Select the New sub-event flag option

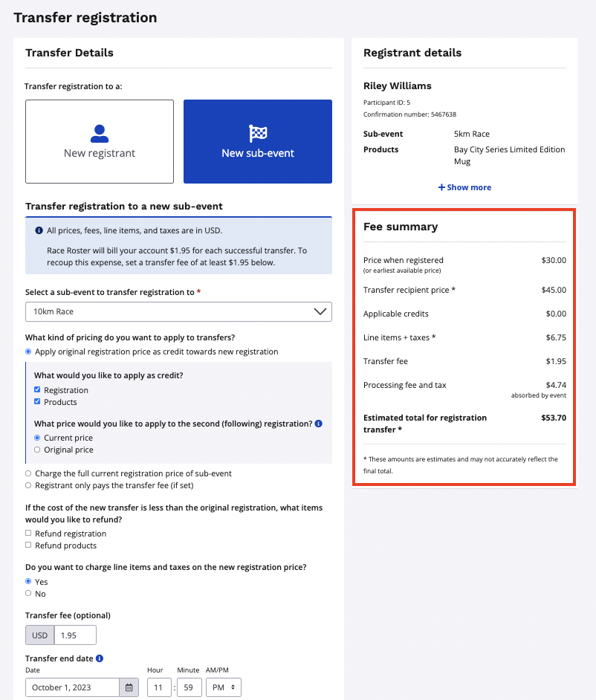[257, 142]
